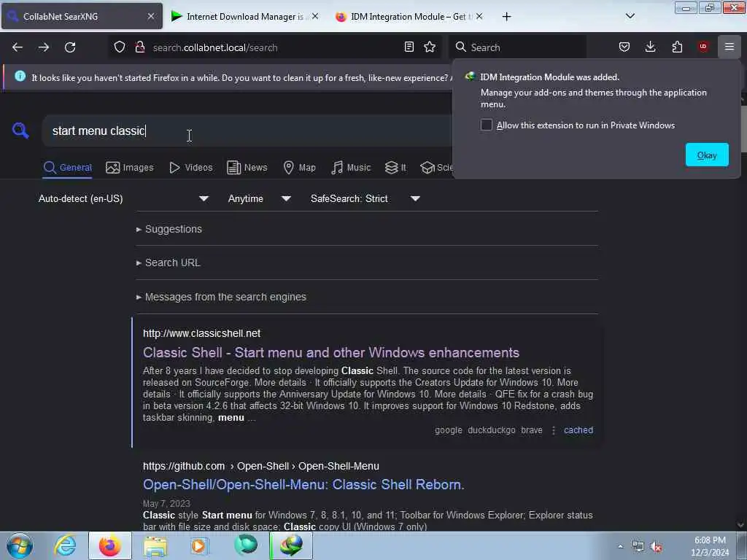The width and height of the screenshot is (747, 560).
Task: Open Windows Media Player from taskbar
Action: pos(199,545)
